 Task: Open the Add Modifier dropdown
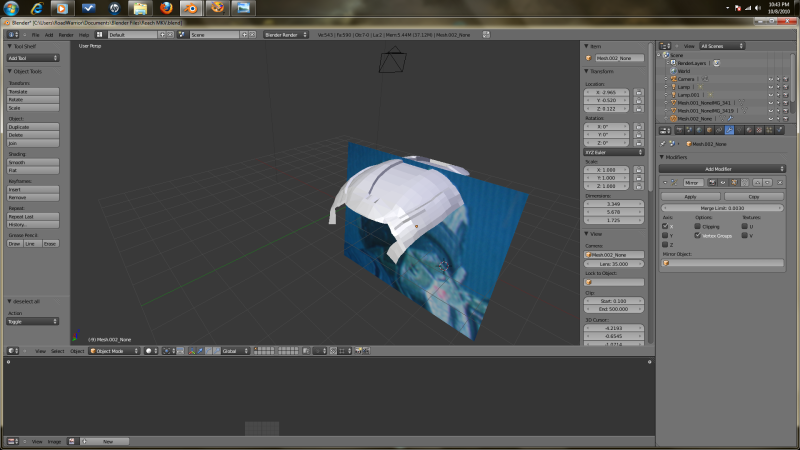point(722,169)
